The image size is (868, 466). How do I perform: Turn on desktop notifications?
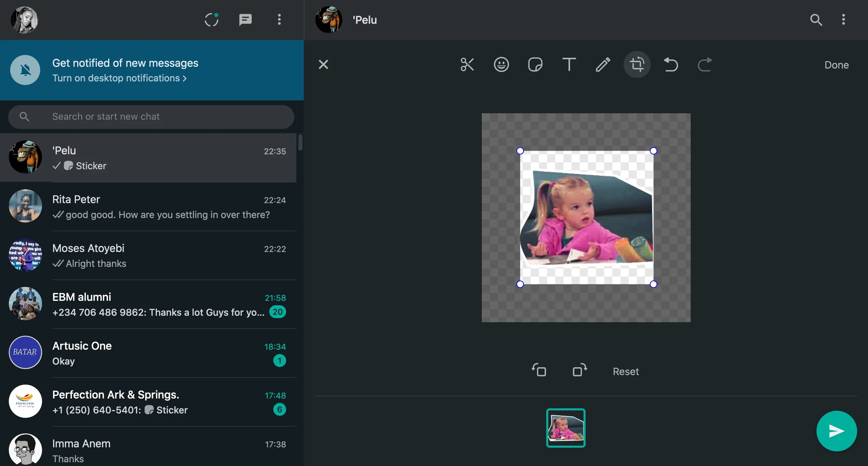pyautogui.click(x=119, y=78)
